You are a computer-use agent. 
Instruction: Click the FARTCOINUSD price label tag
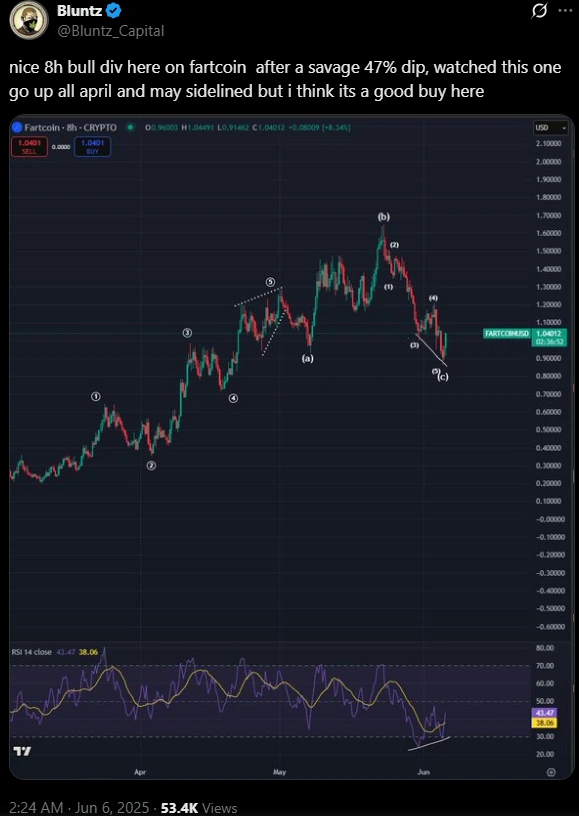506,334
